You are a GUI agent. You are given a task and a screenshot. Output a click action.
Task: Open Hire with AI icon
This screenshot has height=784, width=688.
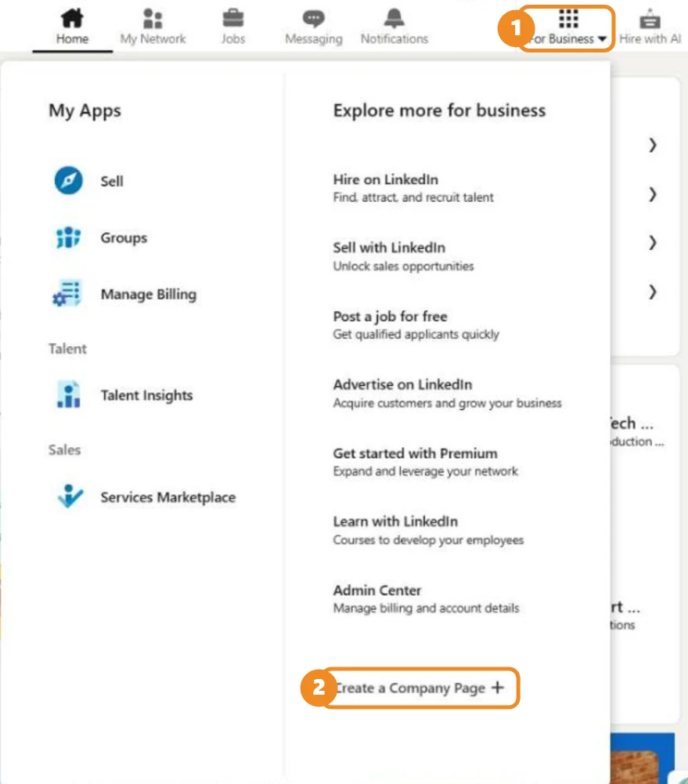(650, 19)
